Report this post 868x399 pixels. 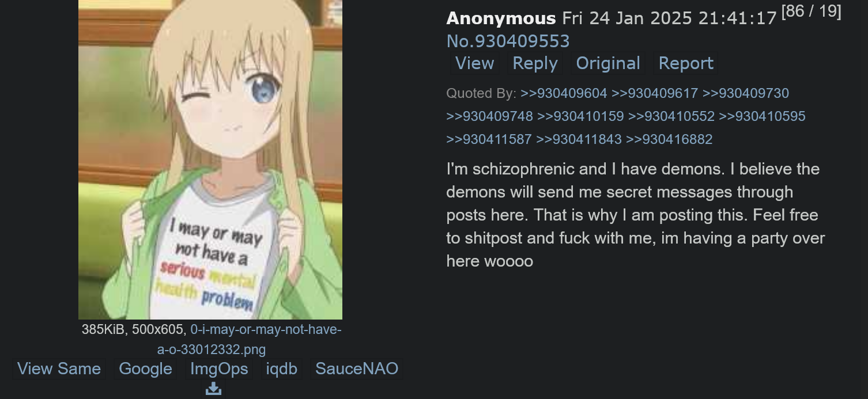(x=686, y=63)
